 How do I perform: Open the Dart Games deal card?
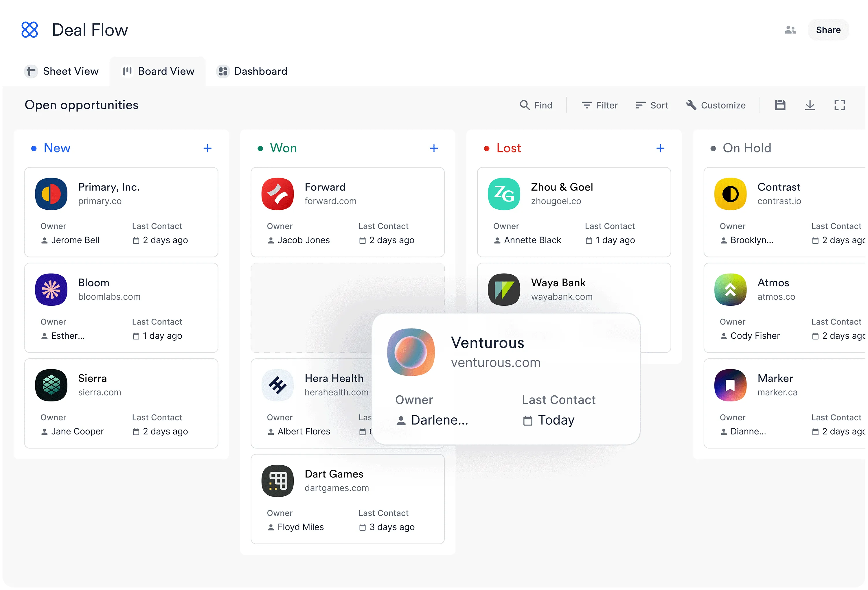347,499
